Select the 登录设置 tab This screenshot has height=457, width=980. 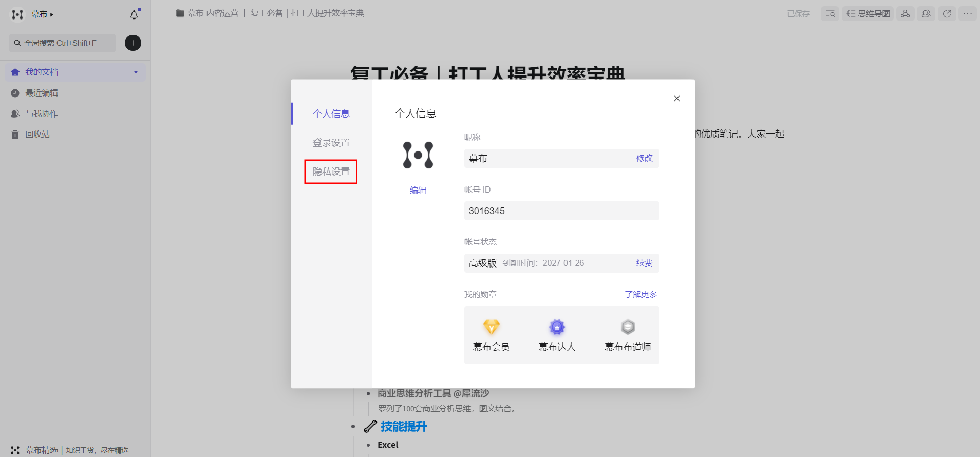click(331, 143)
